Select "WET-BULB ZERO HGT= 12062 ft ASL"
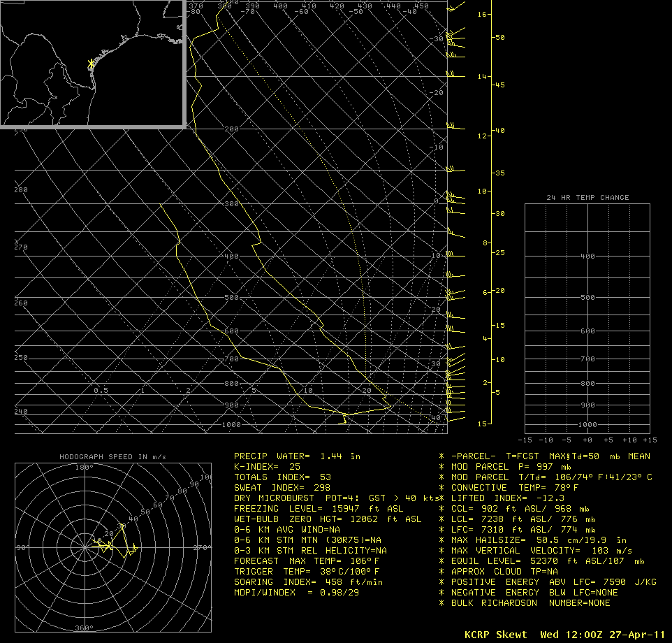 point(328,519)
